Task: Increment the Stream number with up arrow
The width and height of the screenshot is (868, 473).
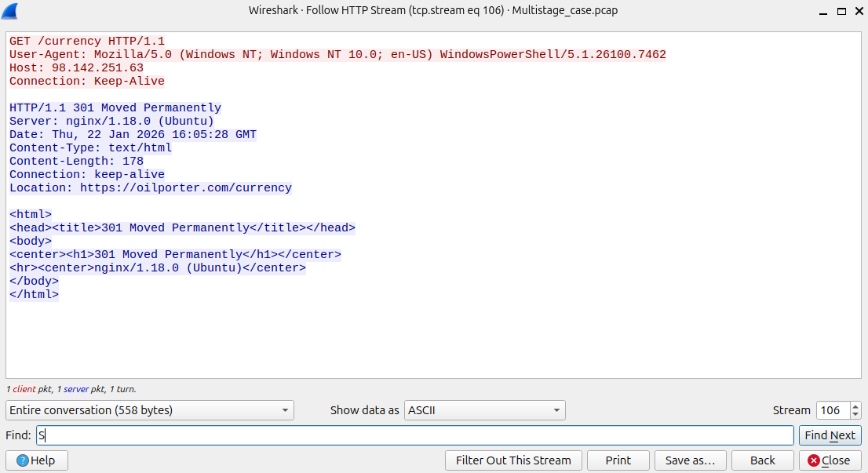Action: (x=855, y=406)
